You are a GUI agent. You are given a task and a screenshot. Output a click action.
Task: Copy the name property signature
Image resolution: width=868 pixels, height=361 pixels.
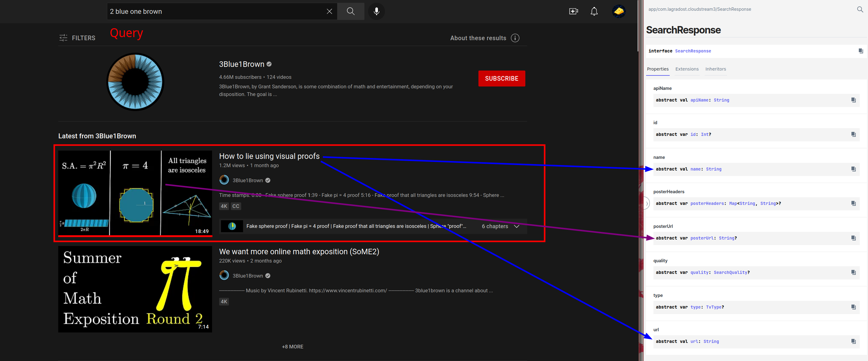(x=853, y=169)
